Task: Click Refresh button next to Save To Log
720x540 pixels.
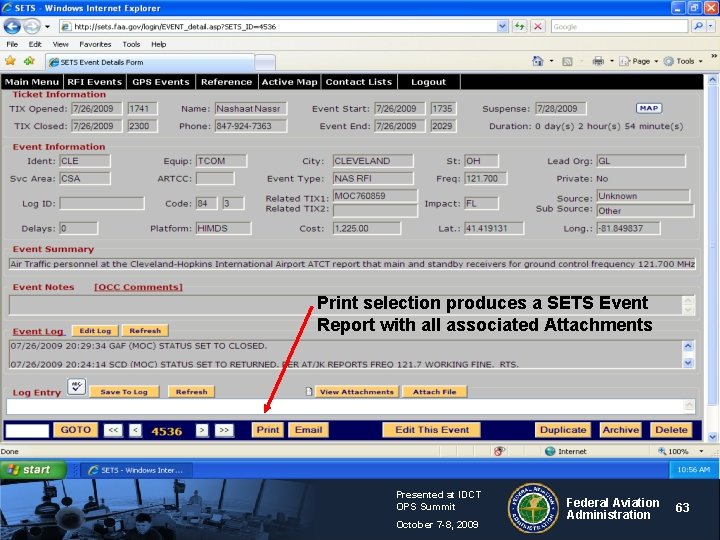Action: coord(191,392)
